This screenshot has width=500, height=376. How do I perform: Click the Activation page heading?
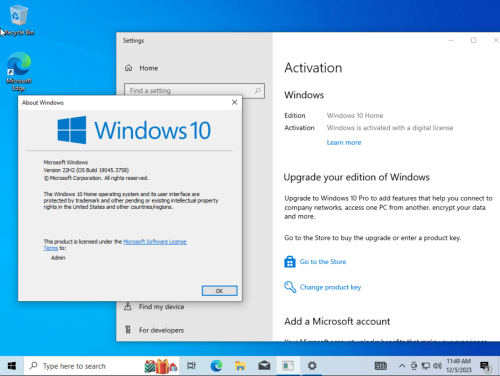click(313, 68)
